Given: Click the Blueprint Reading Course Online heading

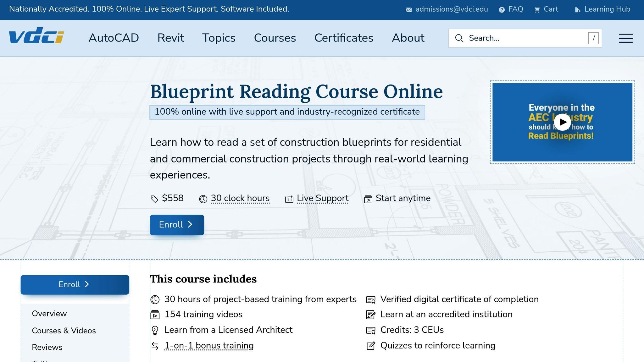Looking at the screenshot, I should (296, 92).
